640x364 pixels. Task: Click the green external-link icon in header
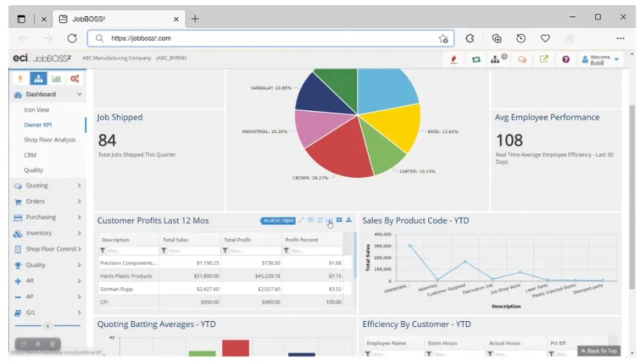(544, 59)
